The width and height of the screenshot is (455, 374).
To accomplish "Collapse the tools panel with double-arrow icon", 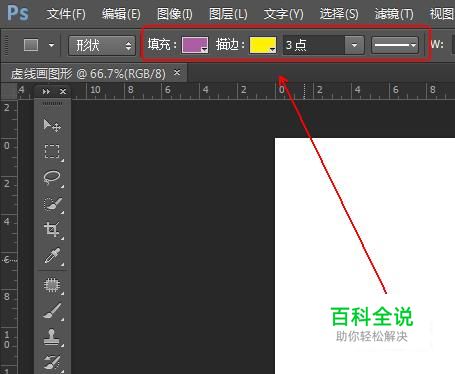I will (x=46, y=91).
